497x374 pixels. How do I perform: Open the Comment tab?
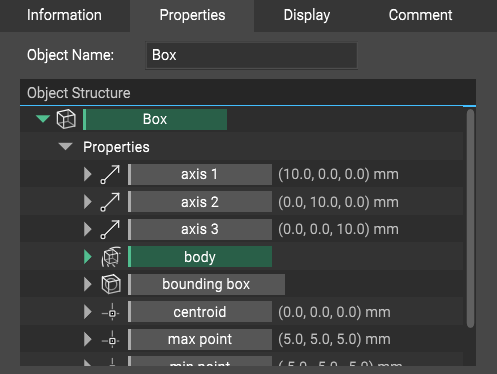click(420, 15)
